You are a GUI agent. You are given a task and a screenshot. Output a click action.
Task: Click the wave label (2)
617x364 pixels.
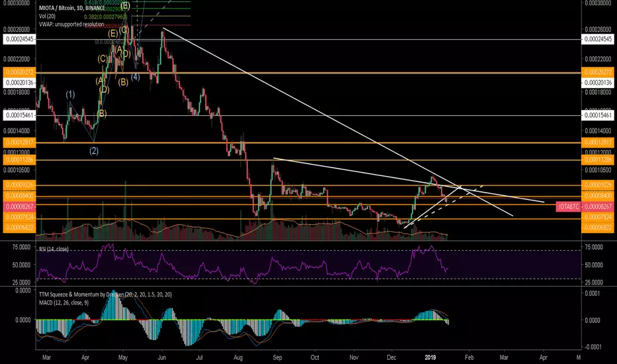coord(93,151)
